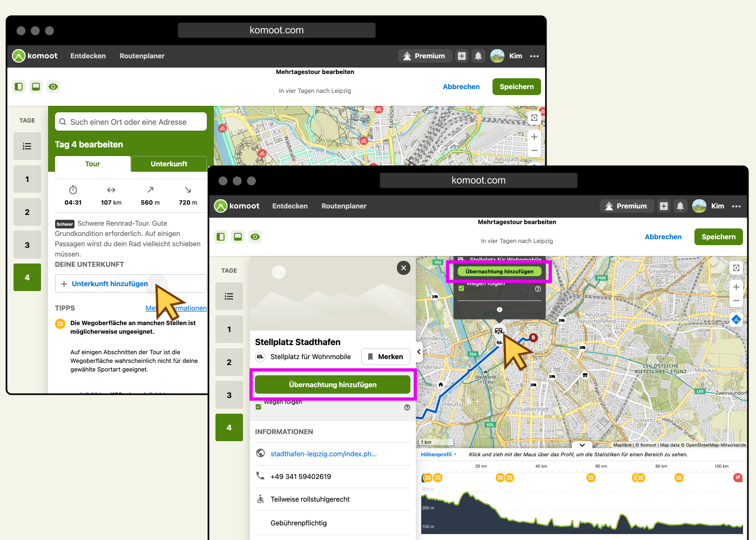The height and width of the screenshot is (540, 756).
Task: Collapse map with bottom chevron arrow
Action: point(582,446)
